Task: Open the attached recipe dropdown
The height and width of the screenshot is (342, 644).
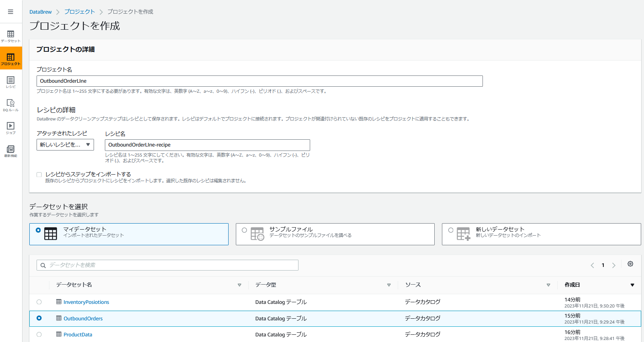Action: click(x=65, y=145)
